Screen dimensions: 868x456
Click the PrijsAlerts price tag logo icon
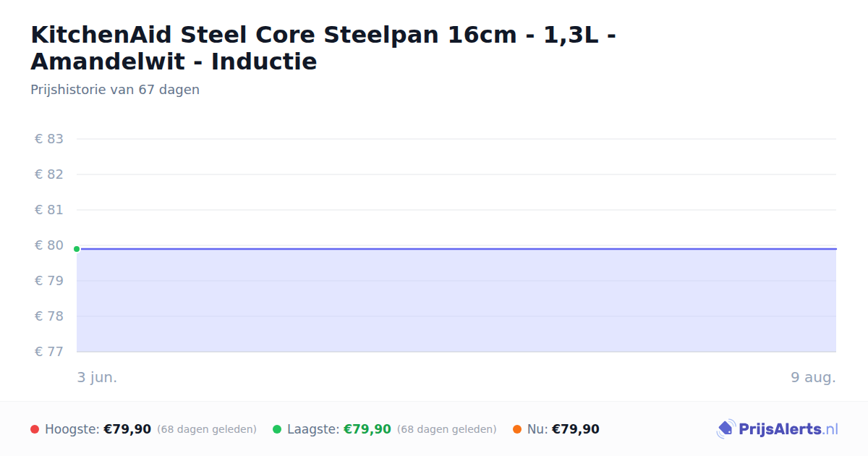click(726, 429)
